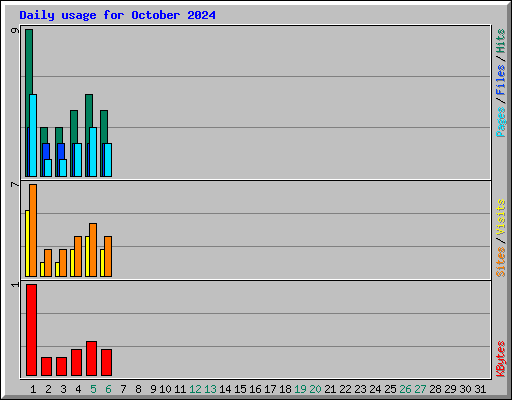Screen dimensions: 512x400
Task: Click the red KBytes bar for day 1
Action: pos(31,330)
